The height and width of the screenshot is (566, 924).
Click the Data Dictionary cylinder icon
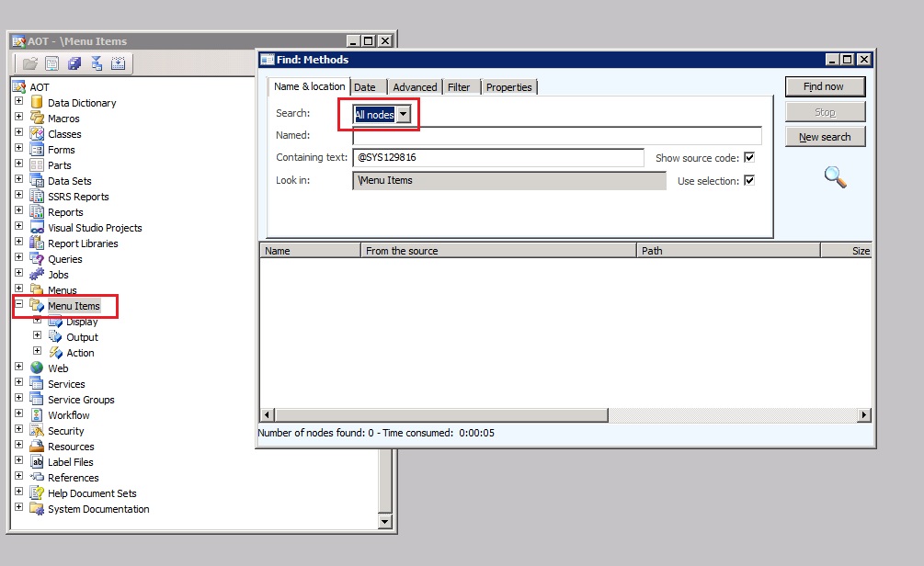[x=37, y=103]
